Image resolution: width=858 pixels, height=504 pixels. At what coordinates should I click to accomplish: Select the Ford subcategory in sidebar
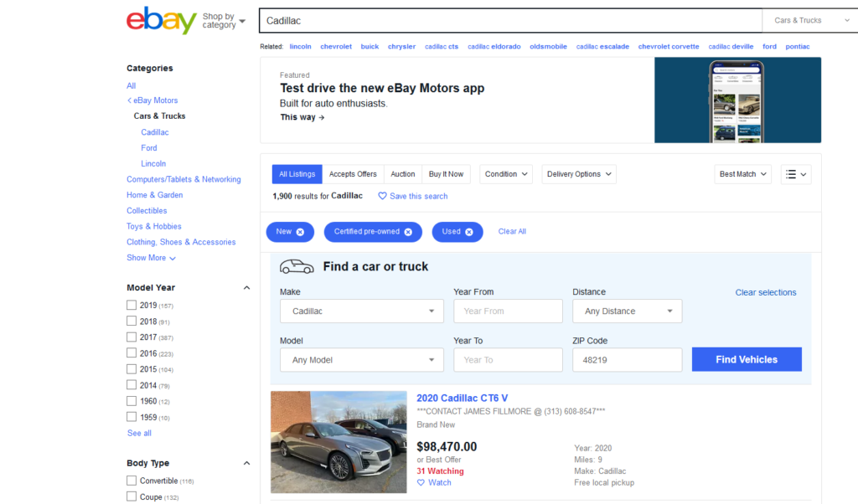pos(149,148)
